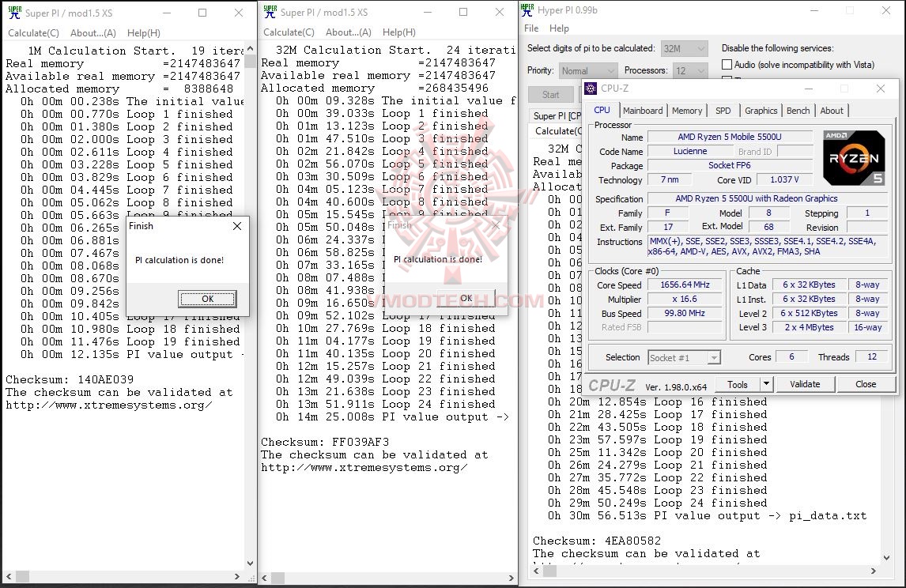Viewport: 906px width, 588px height.
Task: Open About...(A) menu in 1M Super PI window
Action: point(93,33)
